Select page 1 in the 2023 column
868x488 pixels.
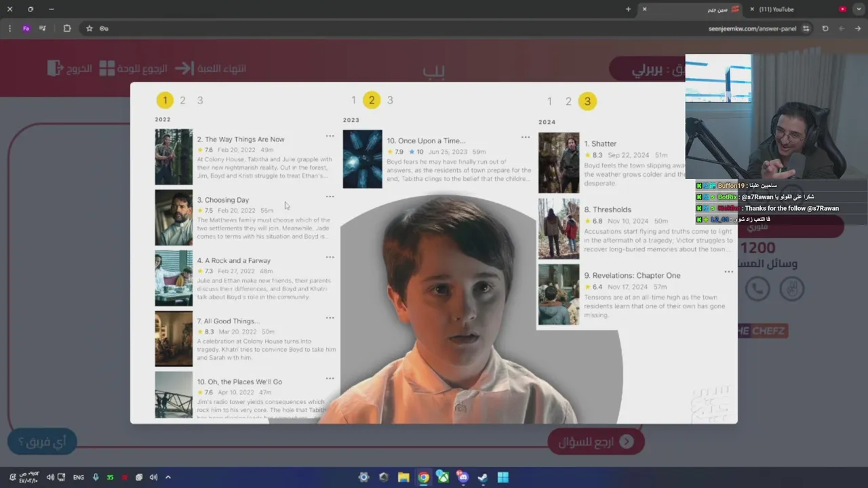(x=353, y=100)
